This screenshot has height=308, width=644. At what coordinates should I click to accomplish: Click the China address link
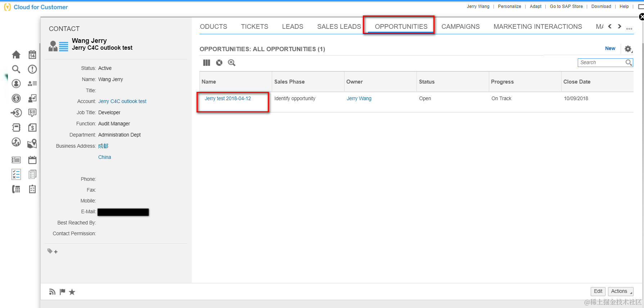pyautogui.click(x=105, y=157)
